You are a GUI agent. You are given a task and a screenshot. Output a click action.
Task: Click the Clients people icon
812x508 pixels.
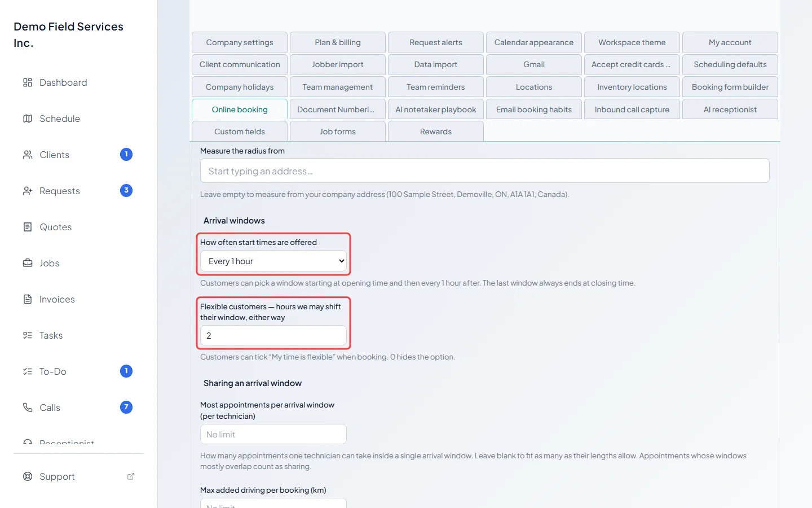[x=28, y=155]
